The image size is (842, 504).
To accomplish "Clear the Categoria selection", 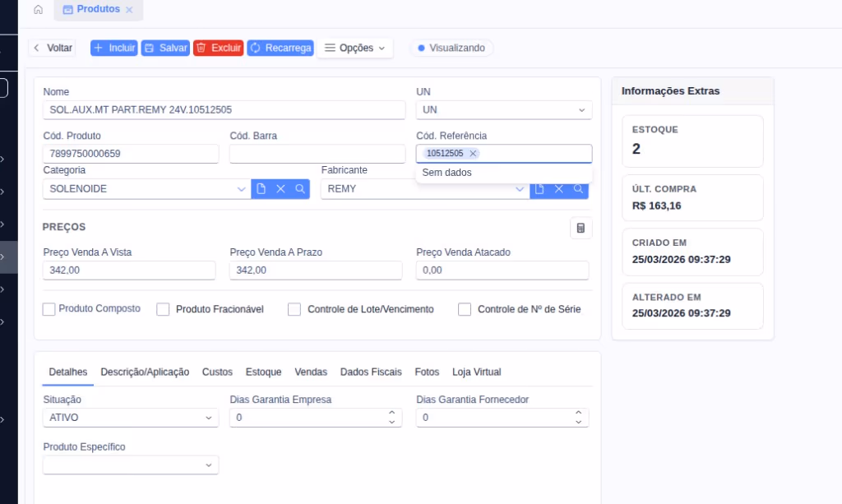I will coord(281,189).
